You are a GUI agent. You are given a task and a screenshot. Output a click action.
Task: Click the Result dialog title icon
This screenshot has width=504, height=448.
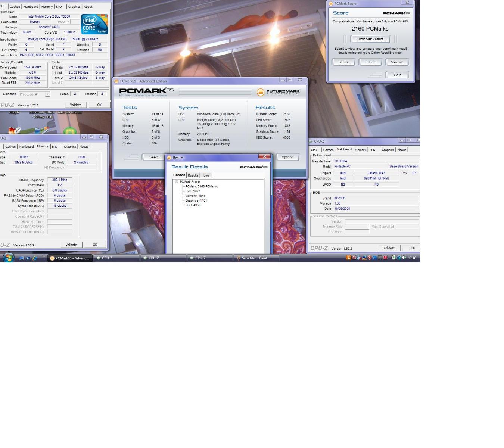point(169,158)
